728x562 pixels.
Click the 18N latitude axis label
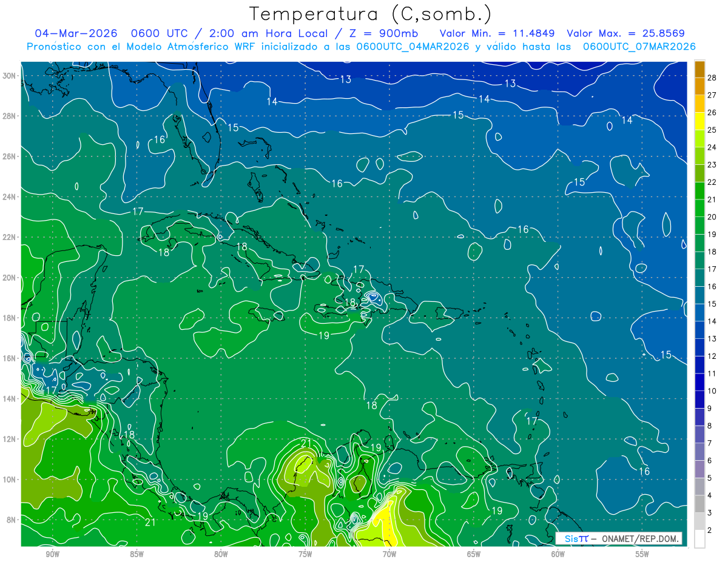click(x=9, y=318)
